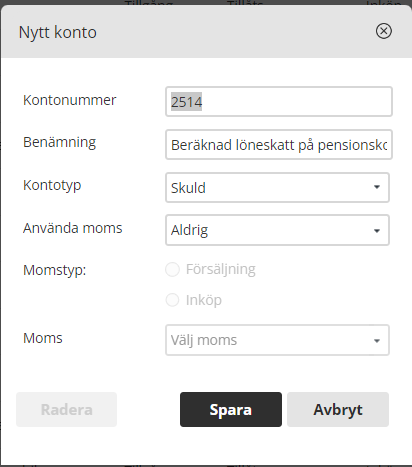This screenshot has height=467, width=412.
Task: Click the Avbryt button
Action: (x=338, y=409)
